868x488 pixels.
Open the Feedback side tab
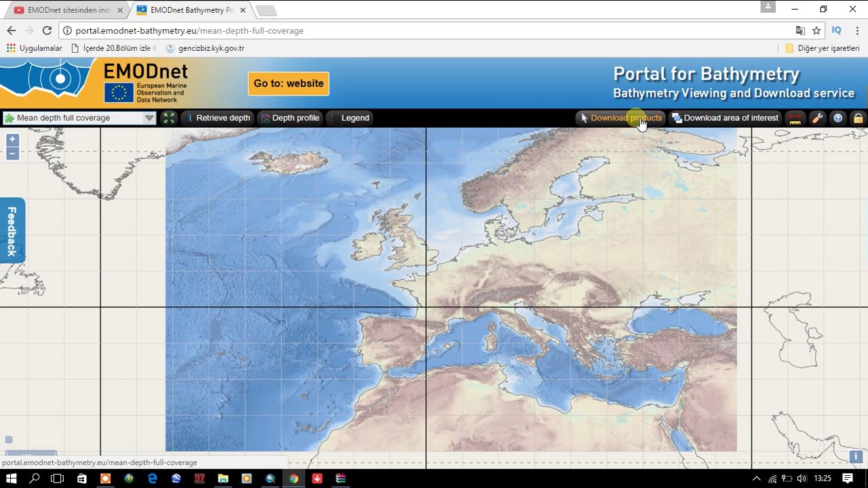click(12, 230)
